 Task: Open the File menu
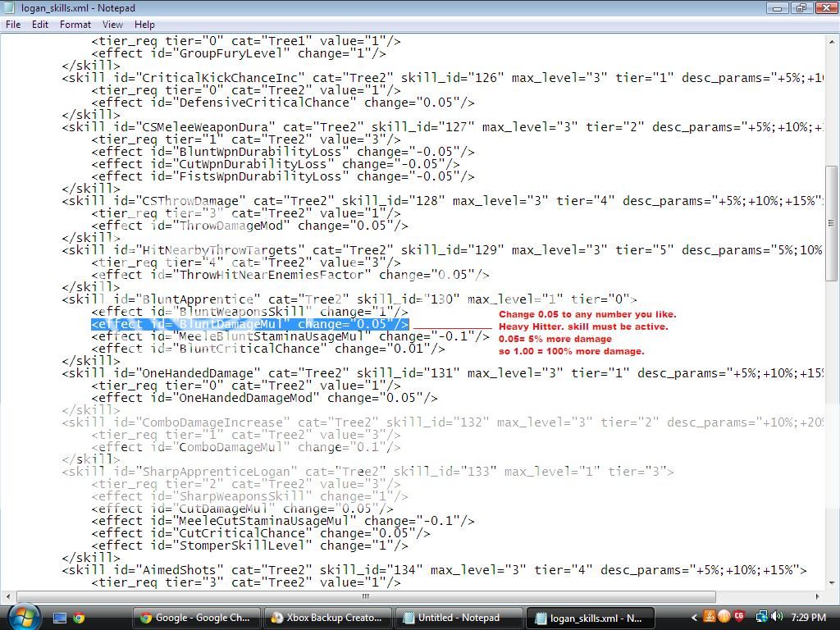tap(13, 25)
